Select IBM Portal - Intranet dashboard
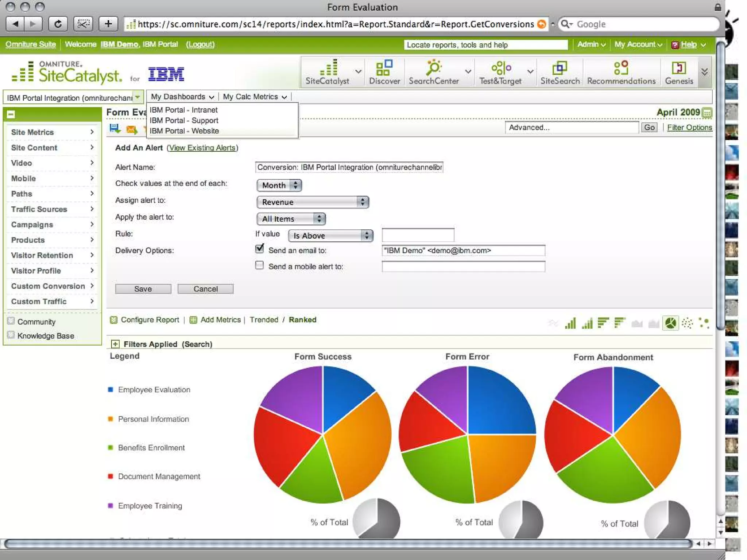Screen dimensions: 747x560 (183, 110)
